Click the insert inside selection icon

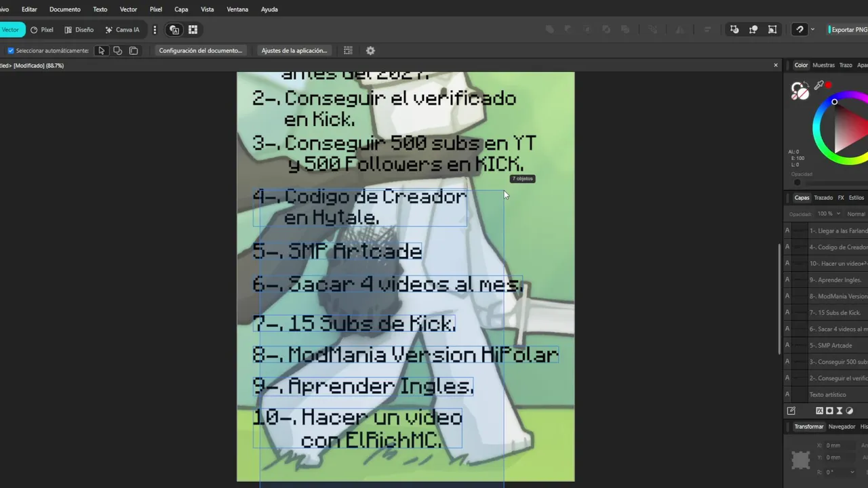772,30
